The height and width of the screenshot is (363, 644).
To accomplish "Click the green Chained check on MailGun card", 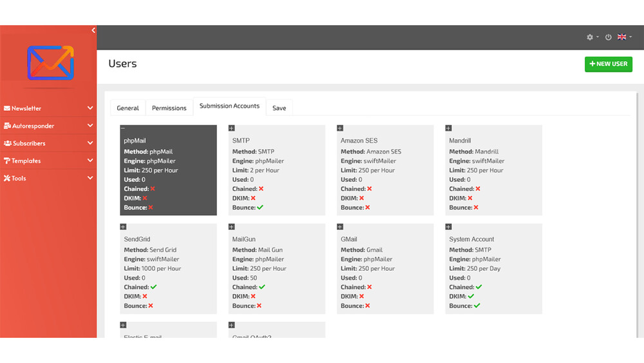I will tap(262, 287).
